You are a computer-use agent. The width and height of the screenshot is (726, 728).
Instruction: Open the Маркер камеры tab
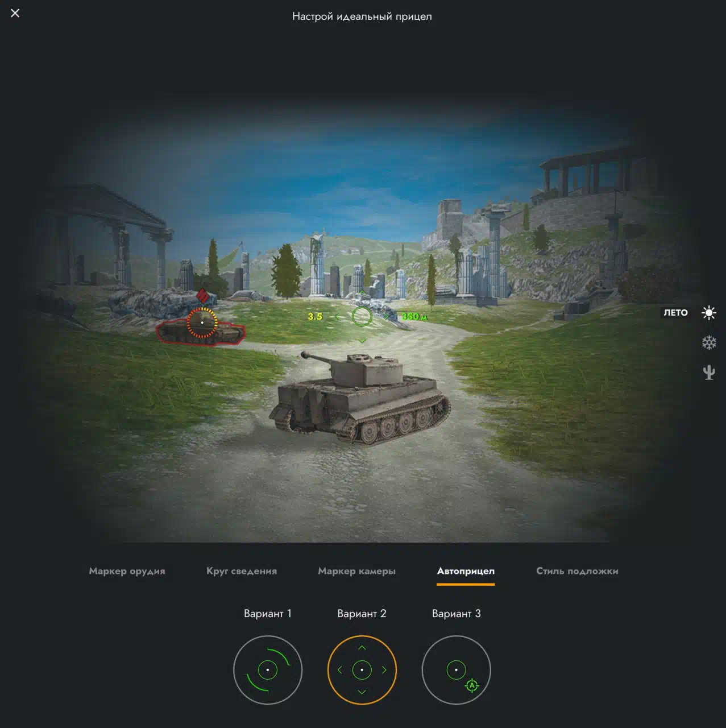tap(356, 571)
